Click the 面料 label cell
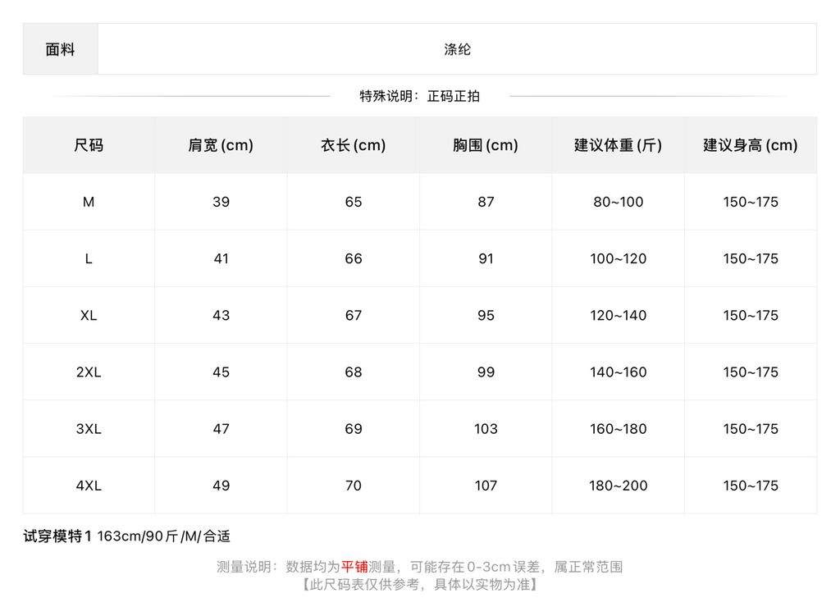This screenshot has width=840, height=616. (60, 49)
